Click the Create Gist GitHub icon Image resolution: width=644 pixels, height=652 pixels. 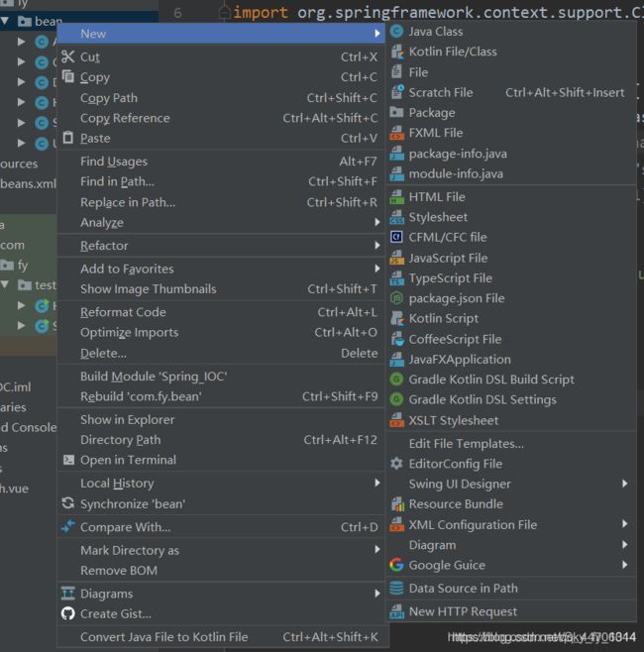pyautogui.click(x=68, y=613)
